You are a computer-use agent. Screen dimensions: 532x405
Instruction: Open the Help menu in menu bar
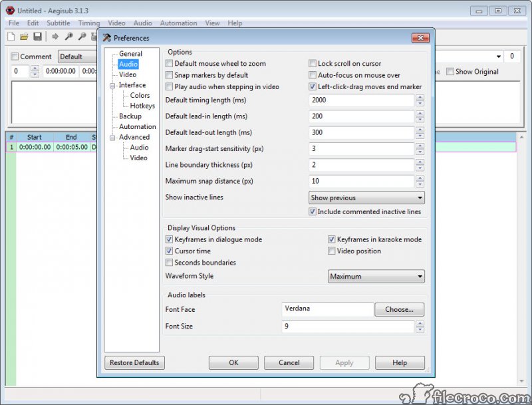point(235,23)
